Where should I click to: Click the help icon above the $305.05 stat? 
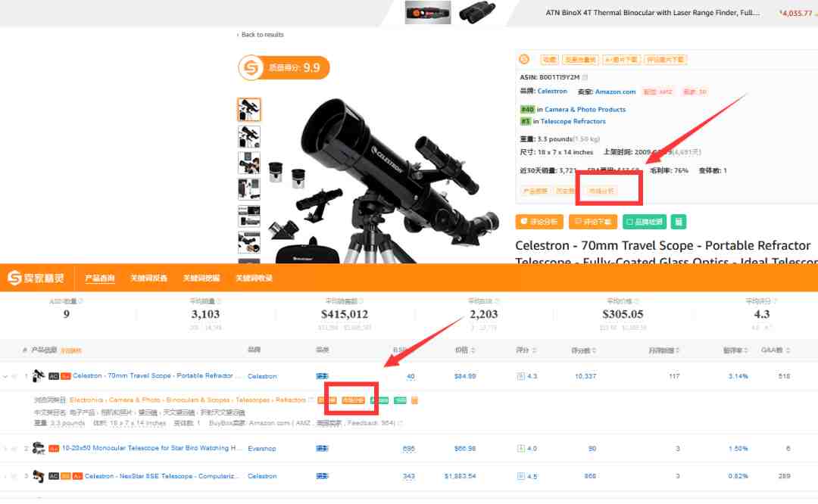tap(638, 301)
